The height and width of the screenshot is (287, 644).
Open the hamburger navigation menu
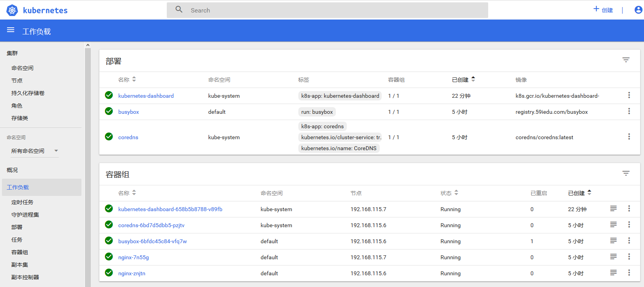[x=11, y=30]
